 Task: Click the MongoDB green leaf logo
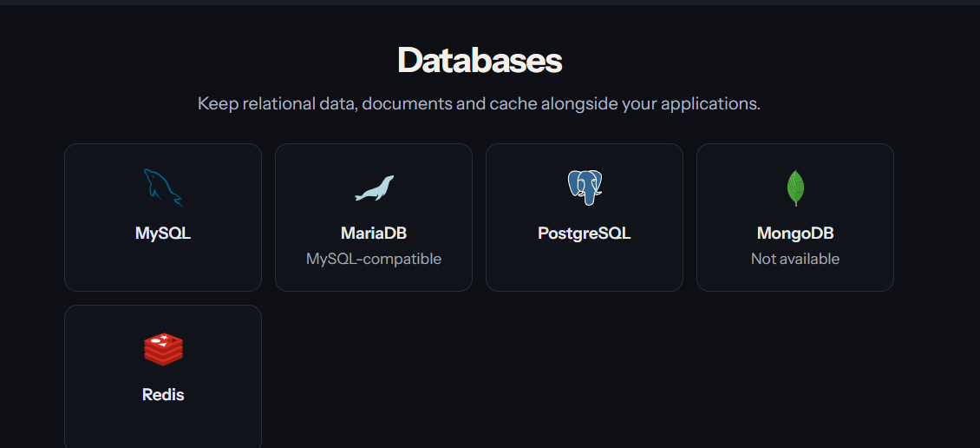coord(795,188)
